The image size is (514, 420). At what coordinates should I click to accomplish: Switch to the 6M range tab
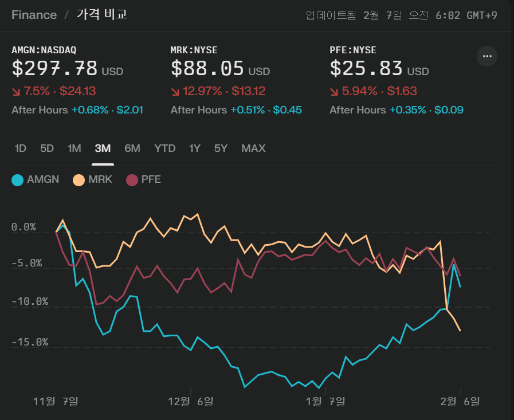pos(132,148)
